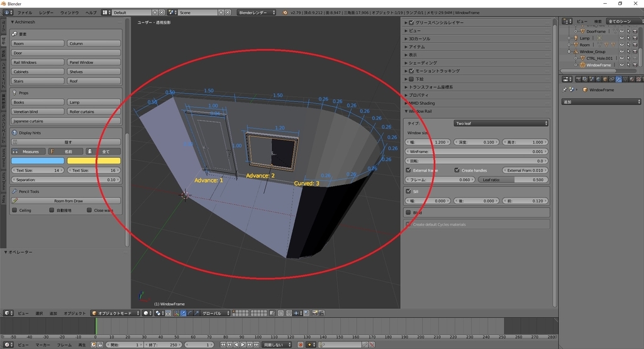Toggle selectability arrow for Room in outliner
This screenshot has width=644, height=349.
pyautogui.click(x=628, y=45)
